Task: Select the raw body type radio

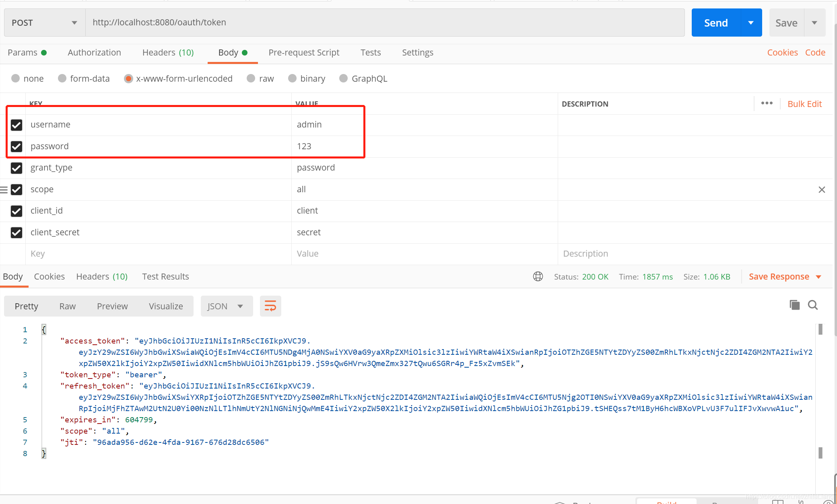Action: click(251, 78)
